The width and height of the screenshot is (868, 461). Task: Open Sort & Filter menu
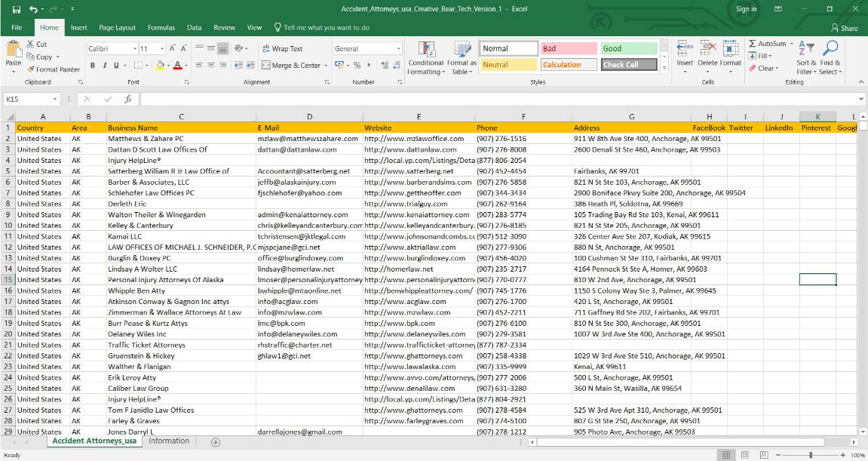pyautogui.click(x=806, y=57)
